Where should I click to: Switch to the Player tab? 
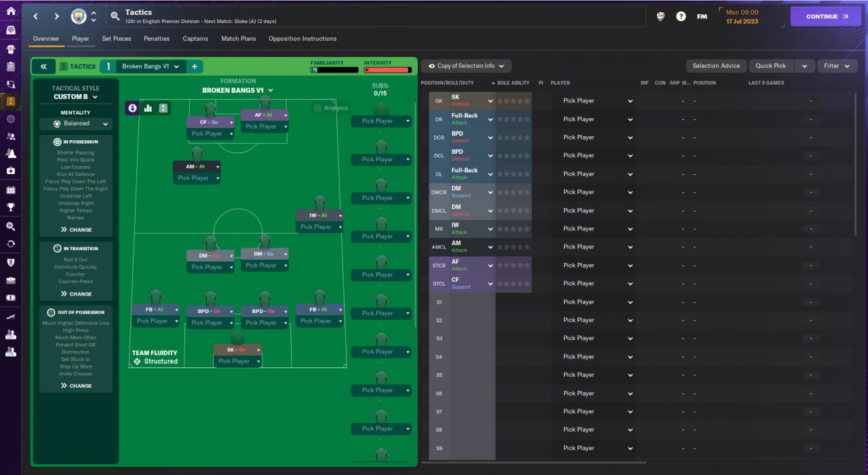click(81, 39)
